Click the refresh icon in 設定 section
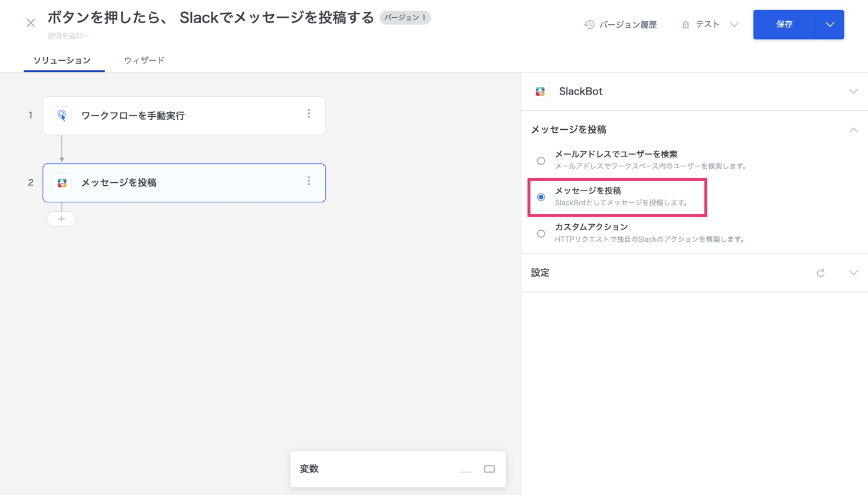This screenshot has height=495, width=868. click(x=821, y=273)
